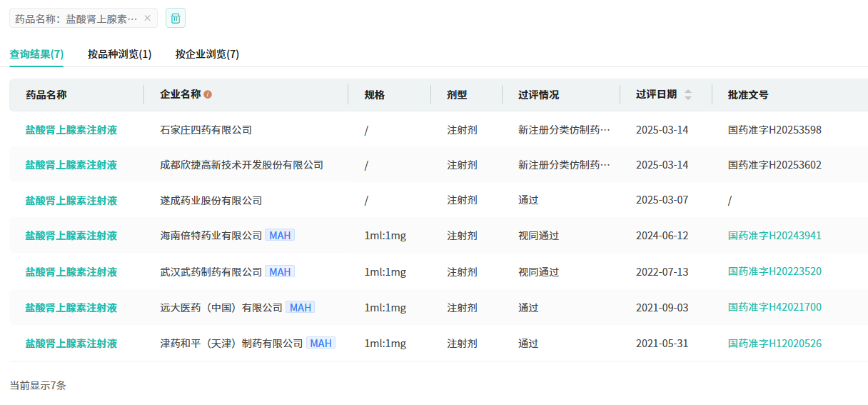
Task: Click the truncated 新注册分类仿制药 cell for 成都欣捷
Action: pyautogui.click(x=564, y=165)
